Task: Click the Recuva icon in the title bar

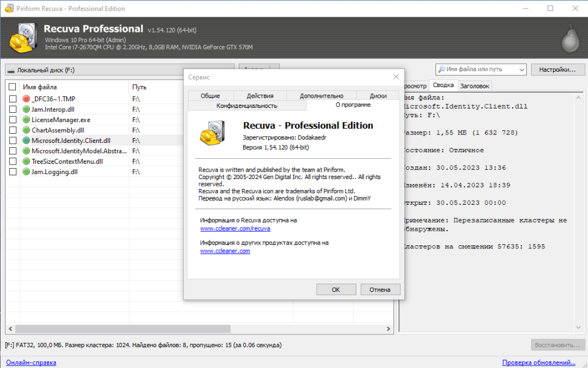Action: point(9,8)
